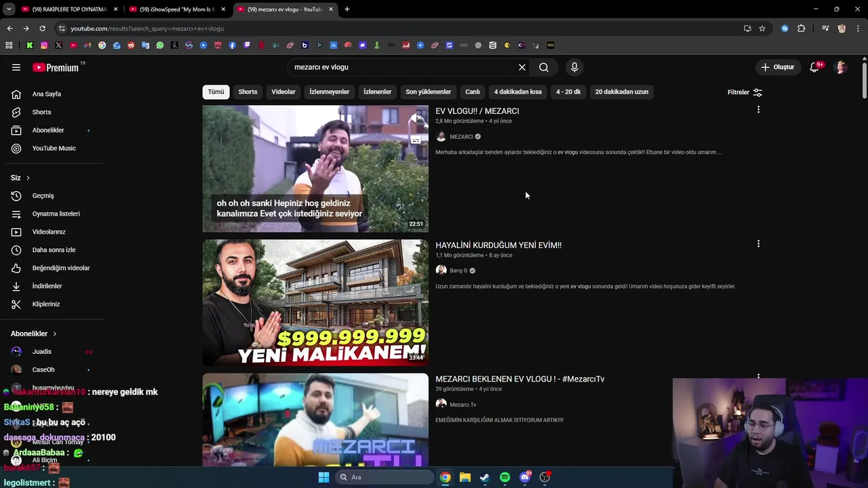Screen dimensions: 868x488
Task: Open the Shazam extension icon
Action: (785, 28)
